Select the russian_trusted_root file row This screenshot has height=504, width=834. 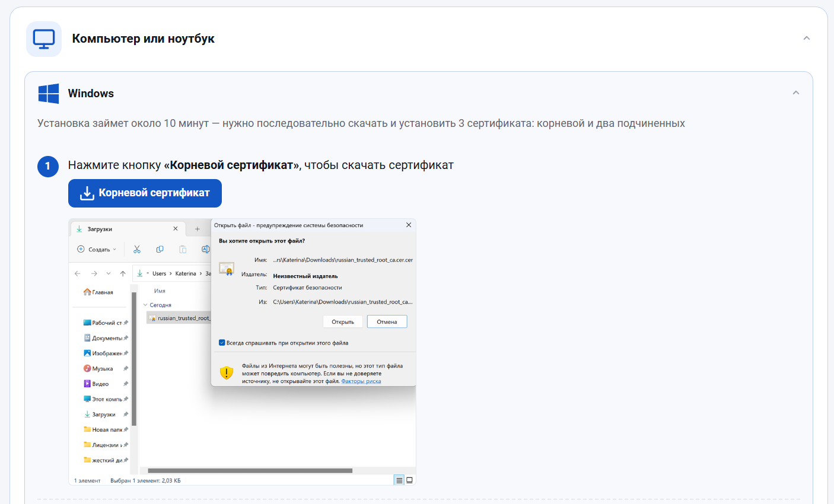[179, 318]
